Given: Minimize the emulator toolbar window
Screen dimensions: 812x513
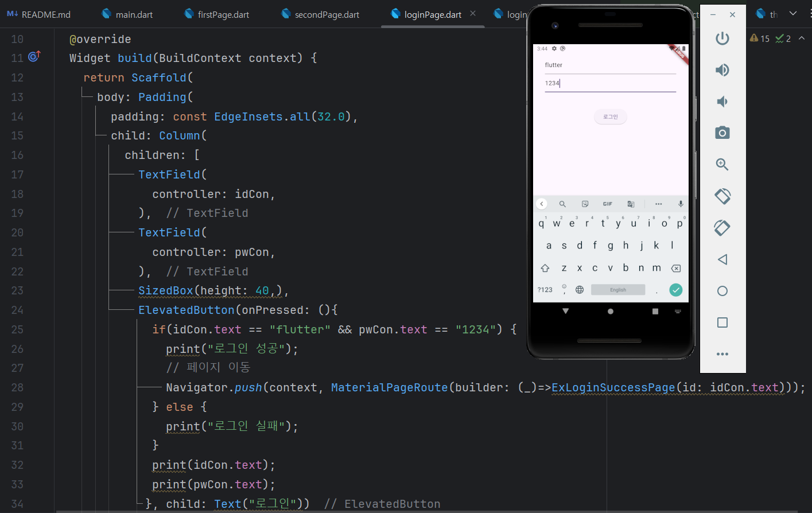Looking at the screenshot, I should 713,15.
